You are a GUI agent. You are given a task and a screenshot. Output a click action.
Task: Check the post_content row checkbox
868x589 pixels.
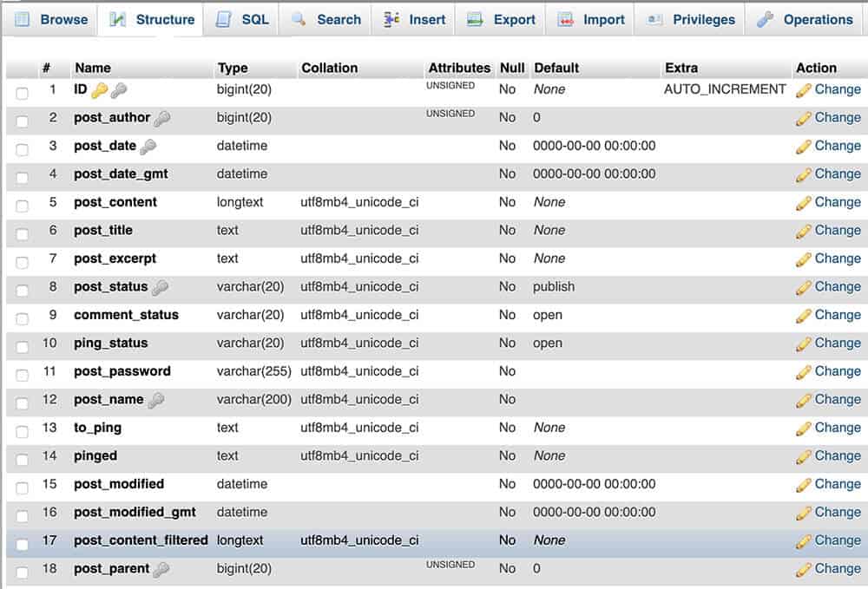click(x=23, y=206)
